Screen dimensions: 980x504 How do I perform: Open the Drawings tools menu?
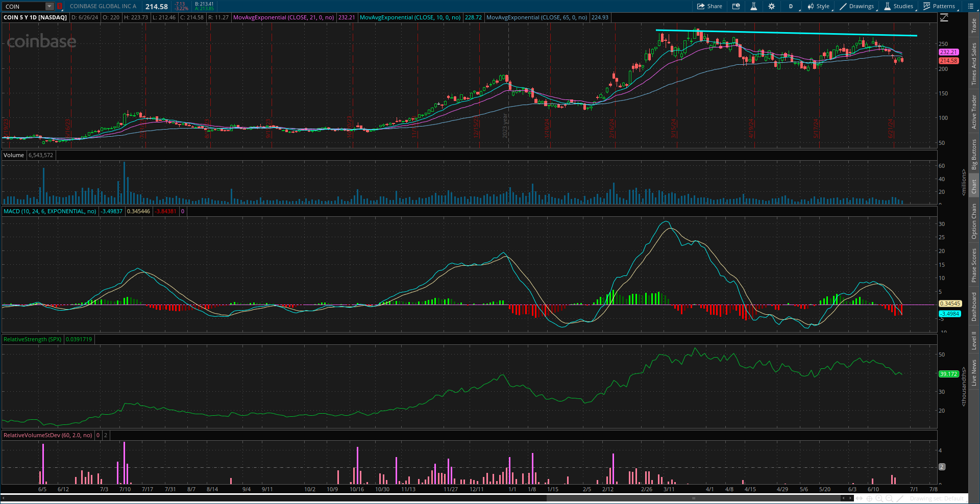(x=857, y=6)
